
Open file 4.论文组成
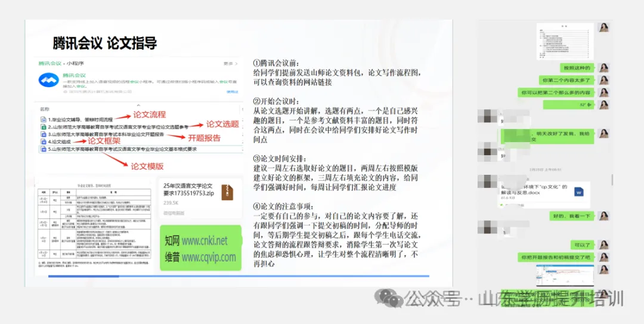tap(59, 142)
